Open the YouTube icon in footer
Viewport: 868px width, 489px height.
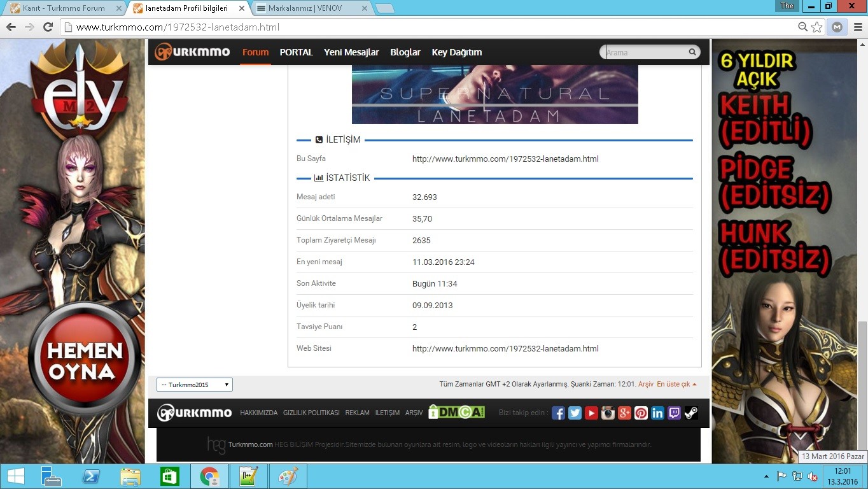(591, 413)
